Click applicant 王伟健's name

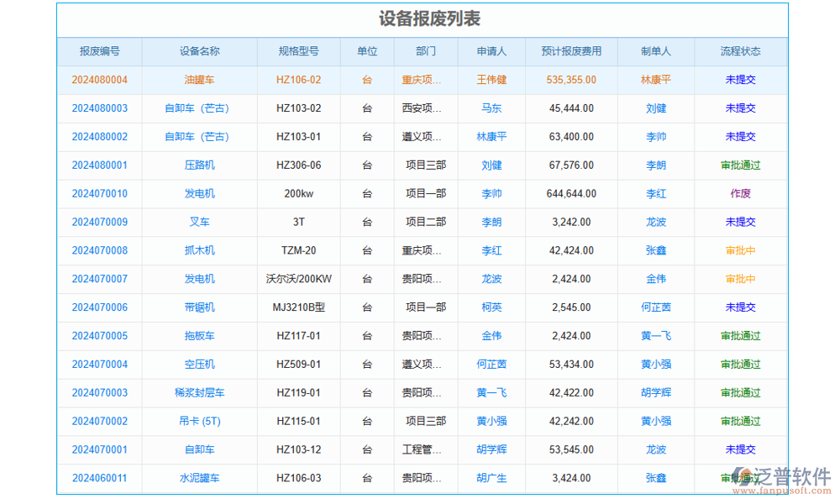[491, 80]
